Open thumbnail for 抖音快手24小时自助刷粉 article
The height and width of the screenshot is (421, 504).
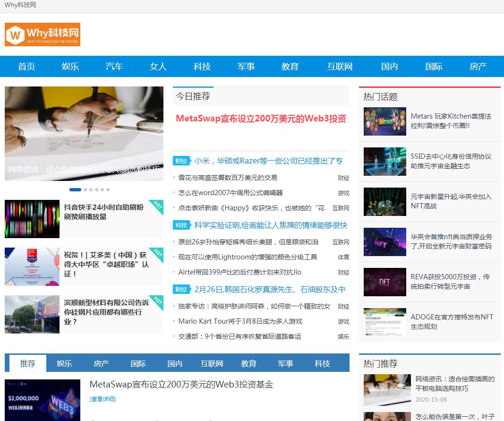32,219
